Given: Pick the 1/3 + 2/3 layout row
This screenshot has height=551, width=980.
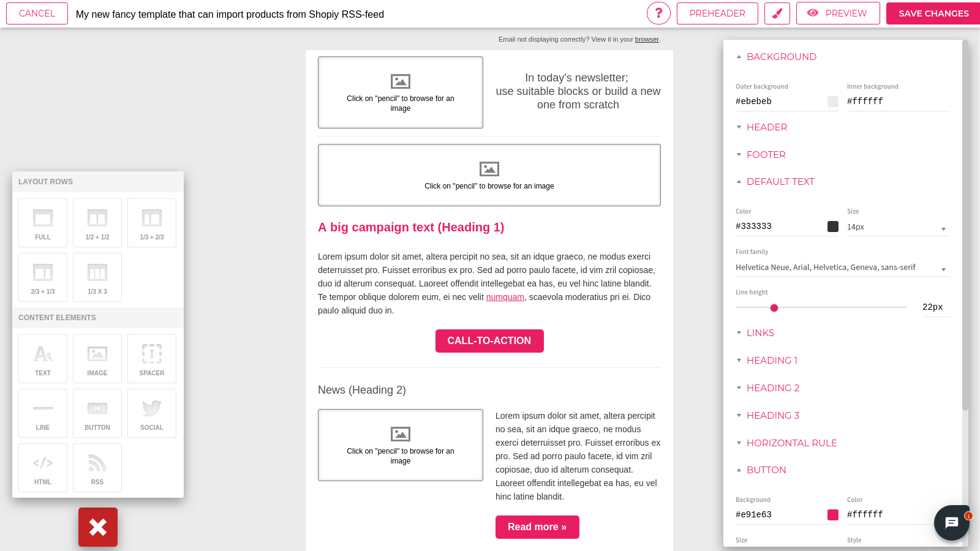Looking at the screenshot, I should pyautogui.click(x=152, y=223).
